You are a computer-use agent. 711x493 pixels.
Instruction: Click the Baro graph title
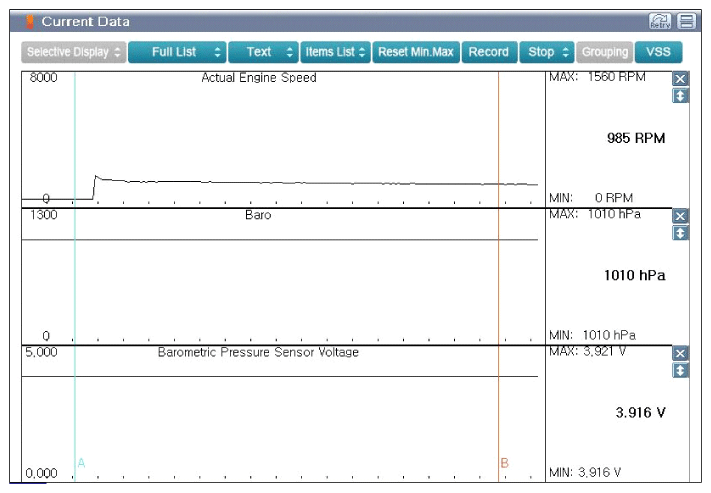click(258, 215)
